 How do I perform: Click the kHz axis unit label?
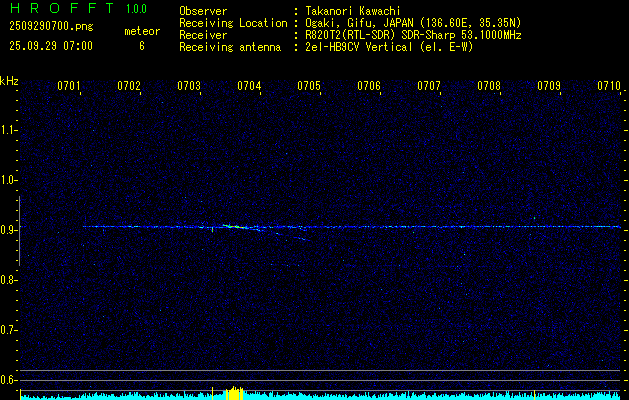click(9, 81)
